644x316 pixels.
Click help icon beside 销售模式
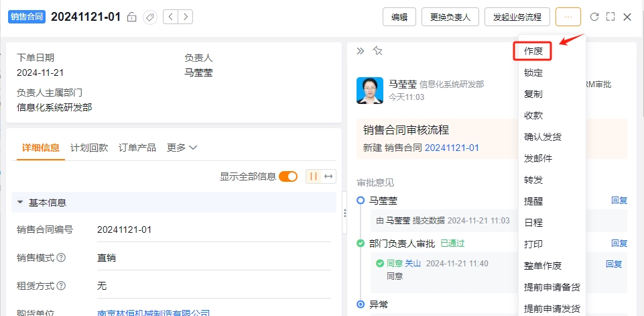61,258
